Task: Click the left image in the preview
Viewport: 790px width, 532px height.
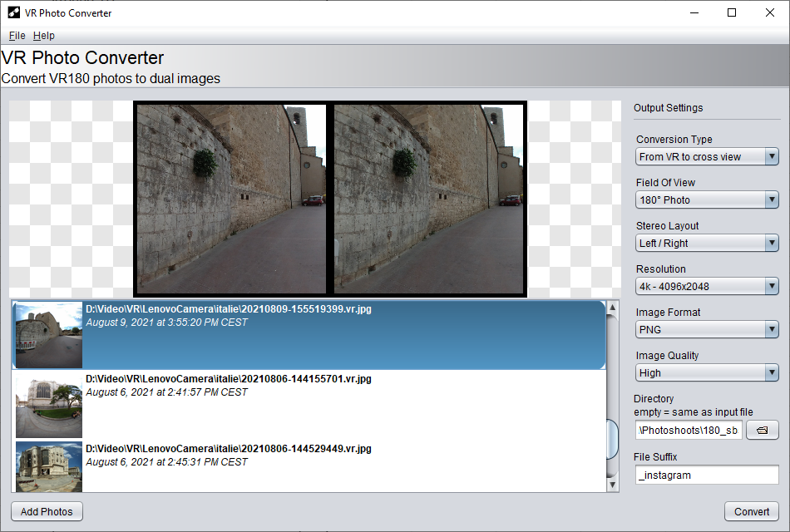Action: [231, 198]
